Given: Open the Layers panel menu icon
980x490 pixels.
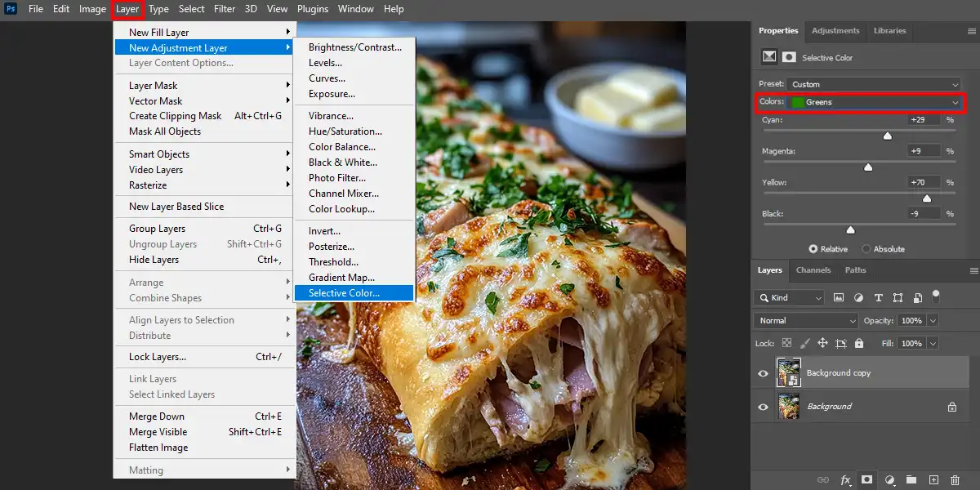Looking at the screenshot, I should pos(973,270).
